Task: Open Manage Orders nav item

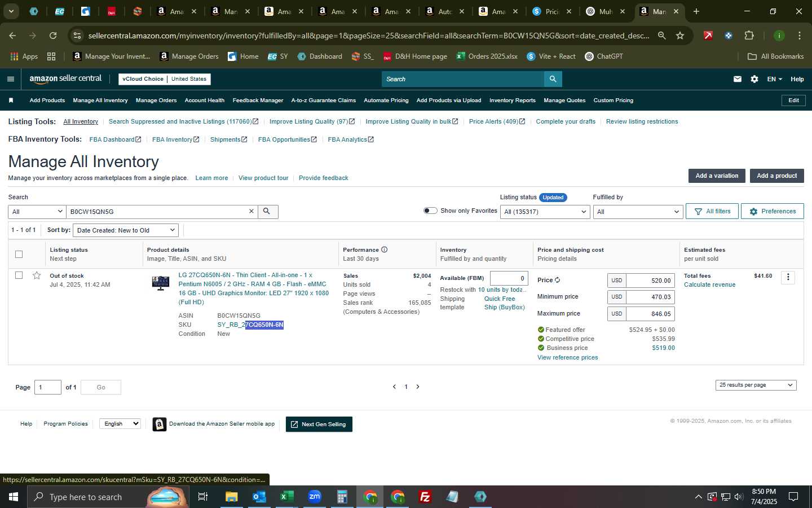Action: (x=156, y=100)
